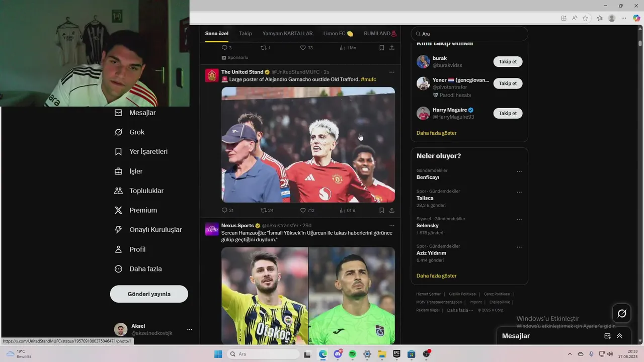
Task: Switch to Sana özel tab
Action: point(217,34)
